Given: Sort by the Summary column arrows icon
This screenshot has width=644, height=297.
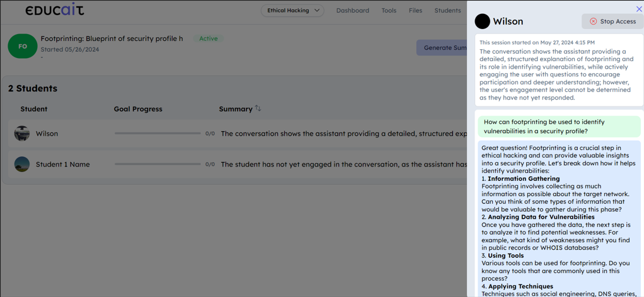Looking at the screenshot, I should (258, 108).
